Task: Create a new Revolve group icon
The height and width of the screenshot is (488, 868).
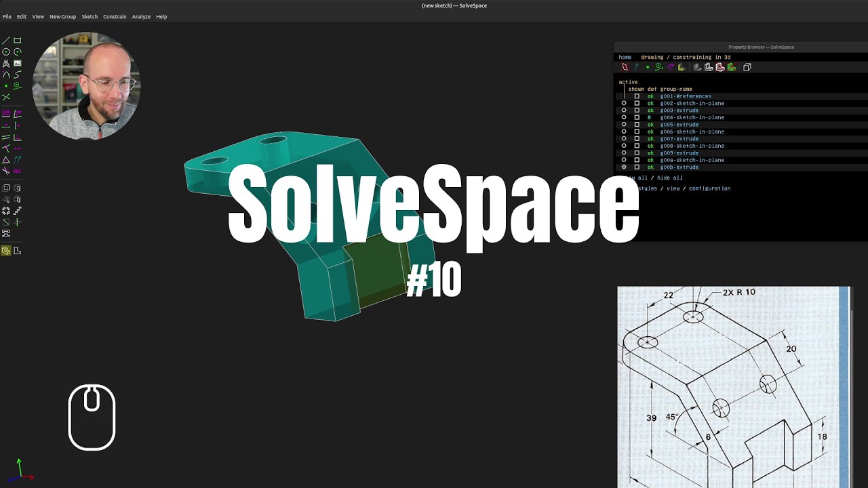Action: click(18, 199)
